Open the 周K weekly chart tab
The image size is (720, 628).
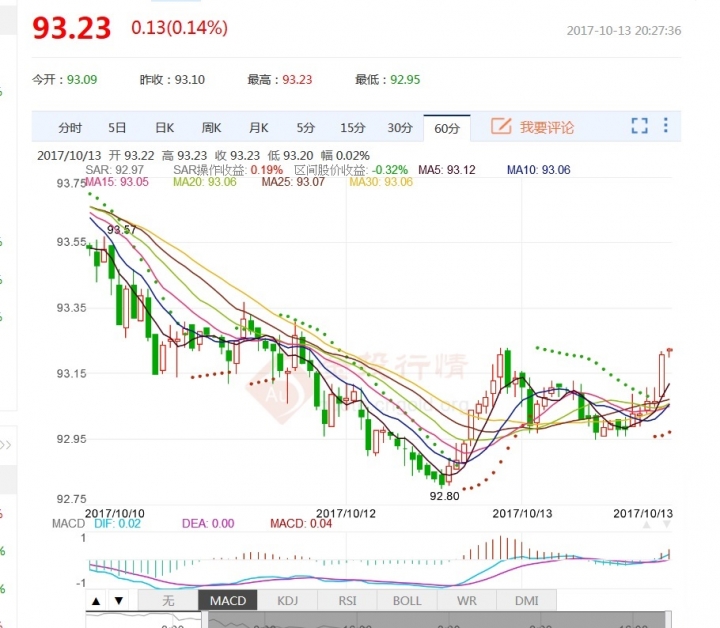[211, 128]
